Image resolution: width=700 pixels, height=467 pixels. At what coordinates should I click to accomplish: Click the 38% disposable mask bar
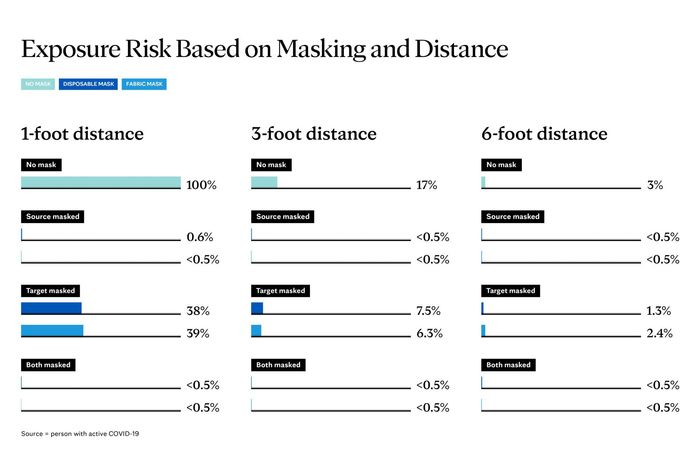[x=51, y=309]
